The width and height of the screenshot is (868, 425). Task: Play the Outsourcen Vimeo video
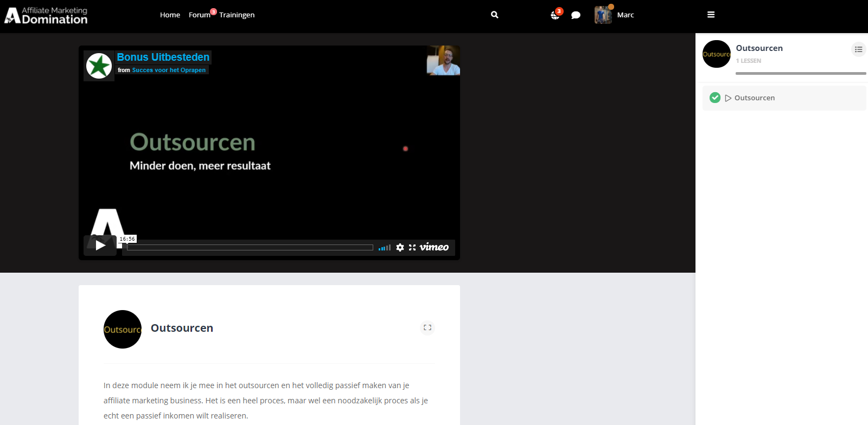point(100,246)
